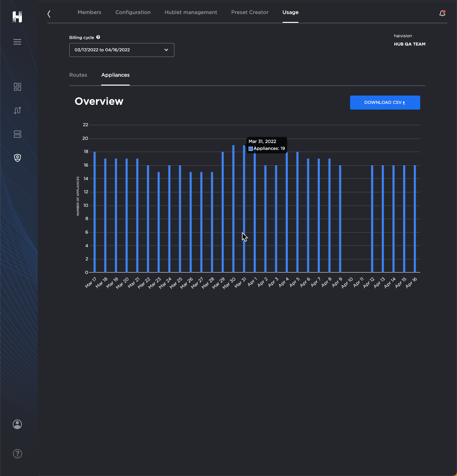This screenshot has height=476, width=457.
Task: Toggle the Appliances legend in the tooltip
Action: point(250,149)
